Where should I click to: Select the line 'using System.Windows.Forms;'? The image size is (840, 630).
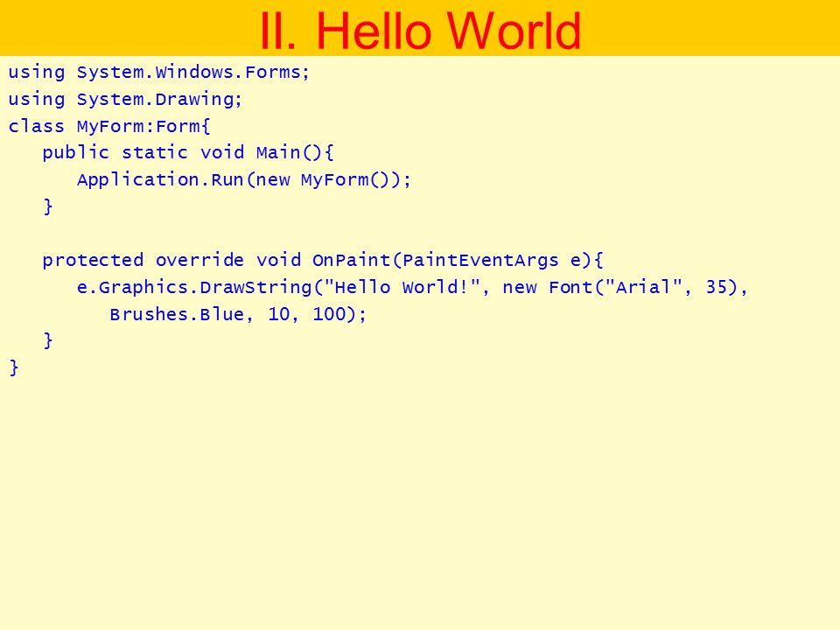pyautogui.click(x=159, y=73)
